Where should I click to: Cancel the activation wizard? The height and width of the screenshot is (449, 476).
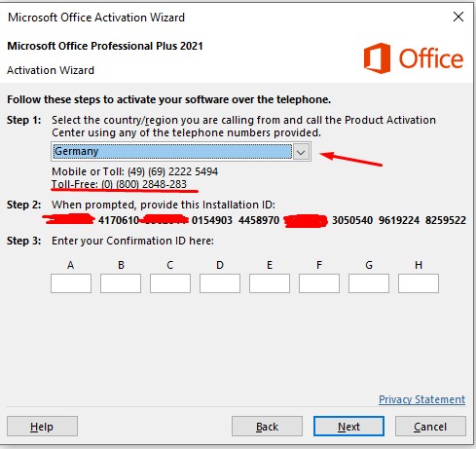[430, 427]
